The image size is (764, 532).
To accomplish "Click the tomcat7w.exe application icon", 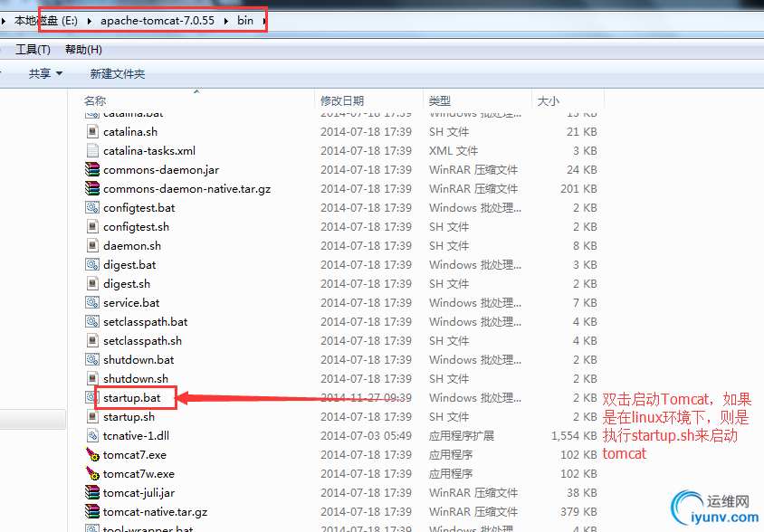I will (x=92, y=473).
